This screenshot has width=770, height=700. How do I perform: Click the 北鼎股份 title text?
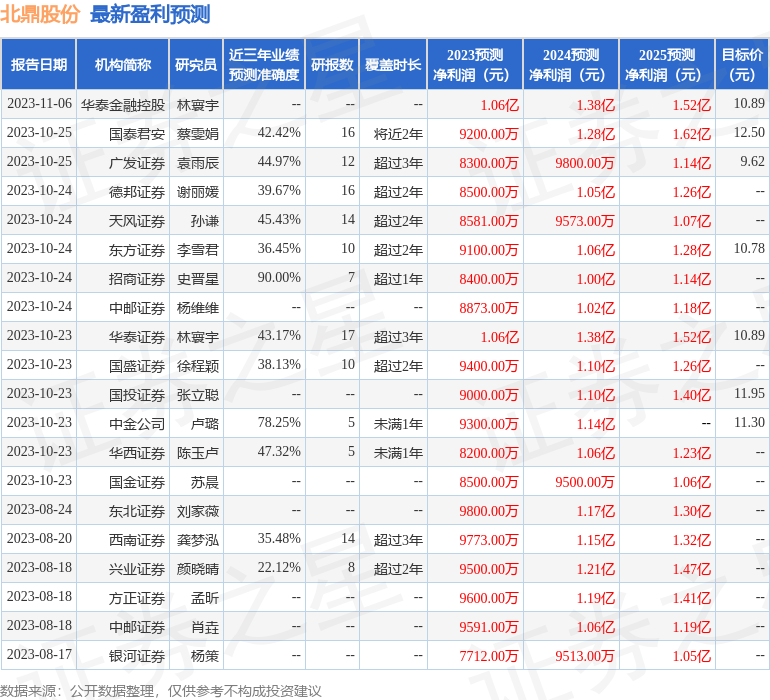point(40,14)
